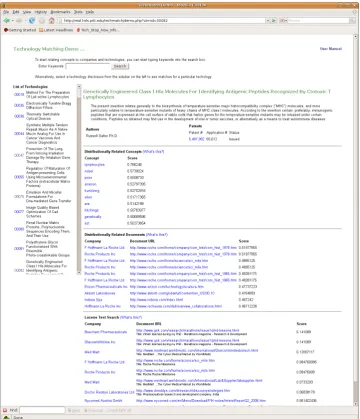This screenshot has width=360, height=419.
Task: Click What's this next to Lucene Text Search
Action: pyautogui.click(x=131, y=317)
